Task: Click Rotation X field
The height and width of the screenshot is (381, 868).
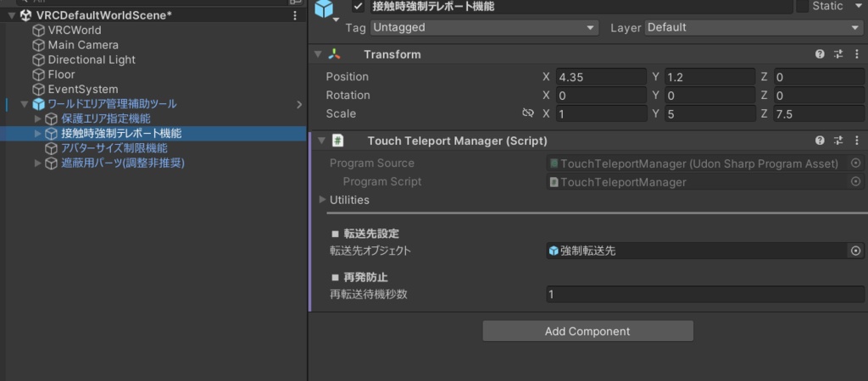Action: point(601,95)
